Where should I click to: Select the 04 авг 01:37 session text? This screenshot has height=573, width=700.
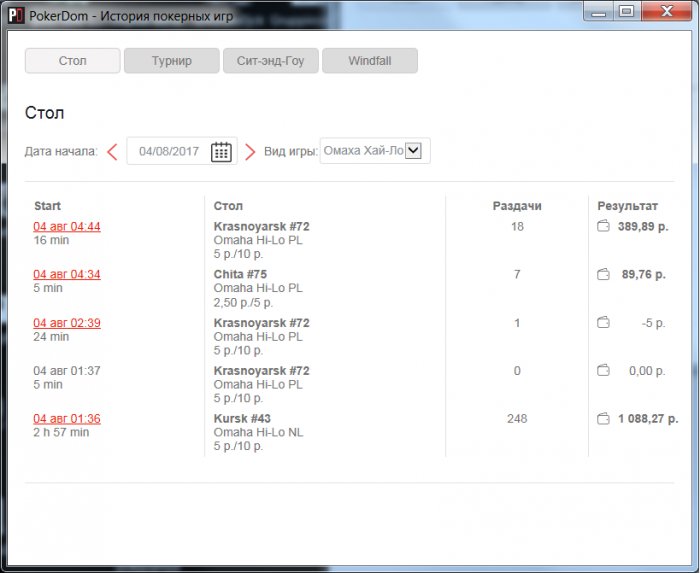coord(67,371)
